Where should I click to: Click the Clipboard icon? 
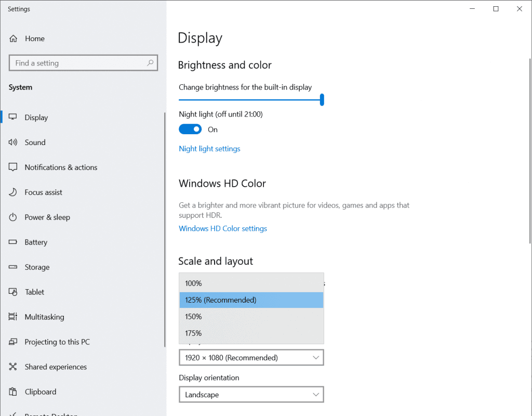tap(13, 392)
